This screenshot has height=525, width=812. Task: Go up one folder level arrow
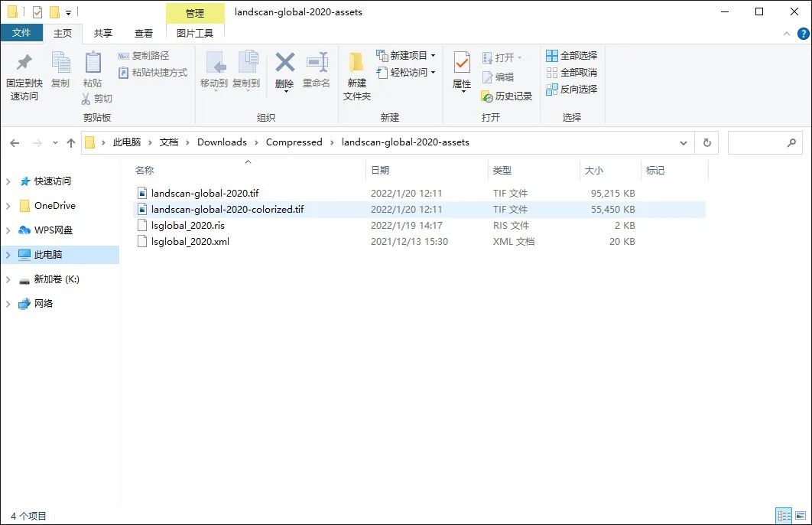coord(71,143)
